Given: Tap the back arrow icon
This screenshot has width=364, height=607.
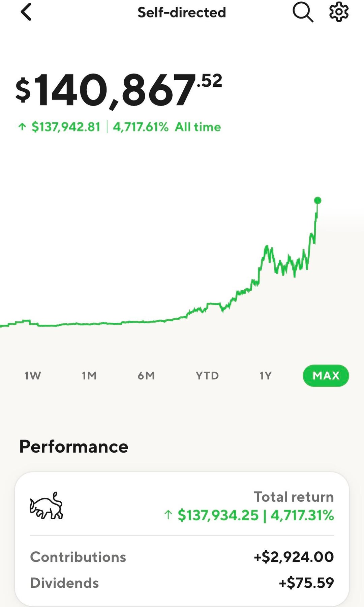Looking at the screenshot, I should tap(26, 12).
